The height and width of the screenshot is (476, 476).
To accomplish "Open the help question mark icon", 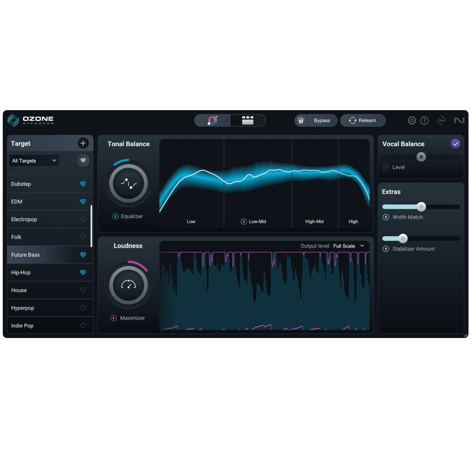I will pyautogui.click(x=424, y=120).
